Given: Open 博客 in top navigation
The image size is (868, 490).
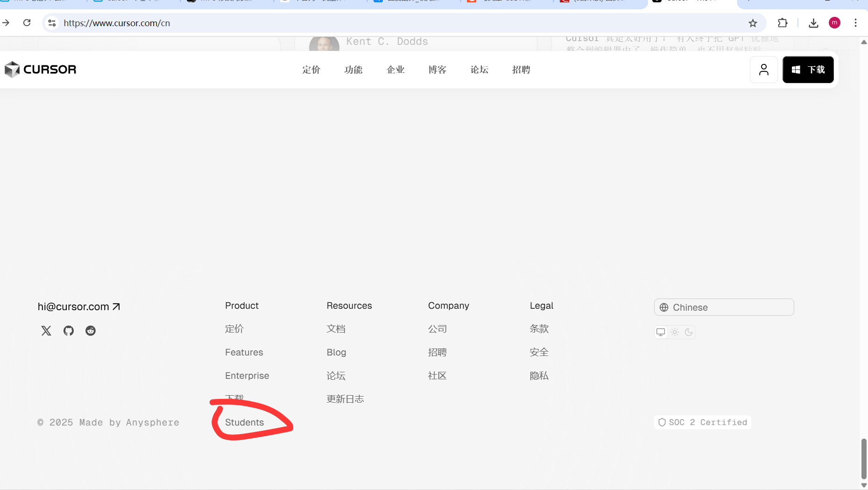Looking at the screenshot, I should tap(438, 70).
